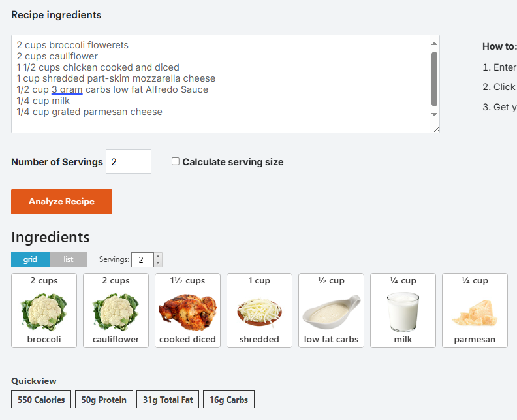Click the glass of milk image
517x420 pixels.
(403, 312)
